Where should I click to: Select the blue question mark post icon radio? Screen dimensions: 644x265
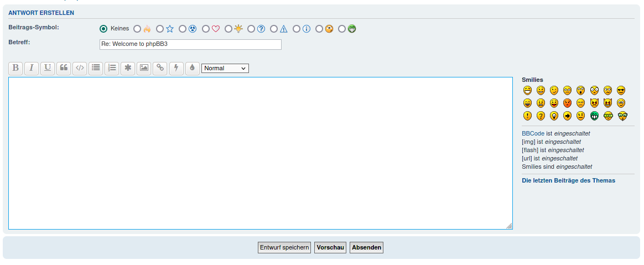click(251, 29)
